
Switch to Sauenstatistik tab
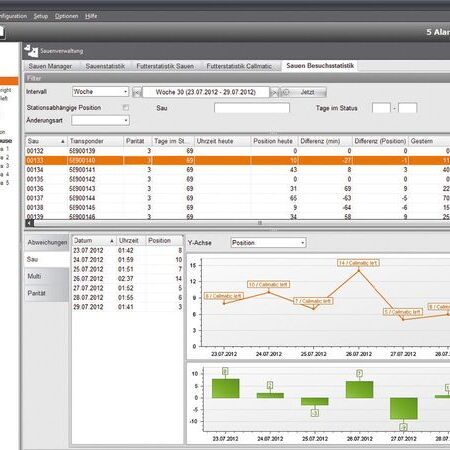pos(105,66)
